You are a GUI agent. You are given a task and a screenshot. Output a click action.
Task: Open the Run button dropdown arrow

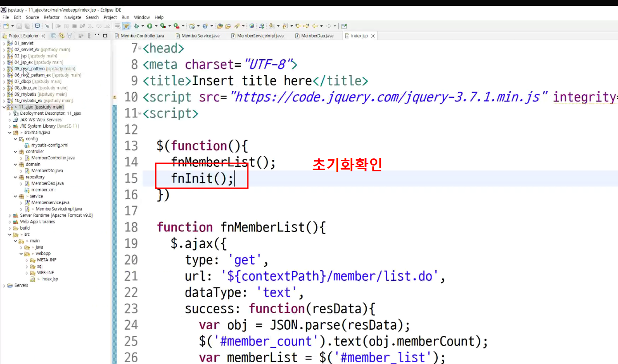pos(156,26)
